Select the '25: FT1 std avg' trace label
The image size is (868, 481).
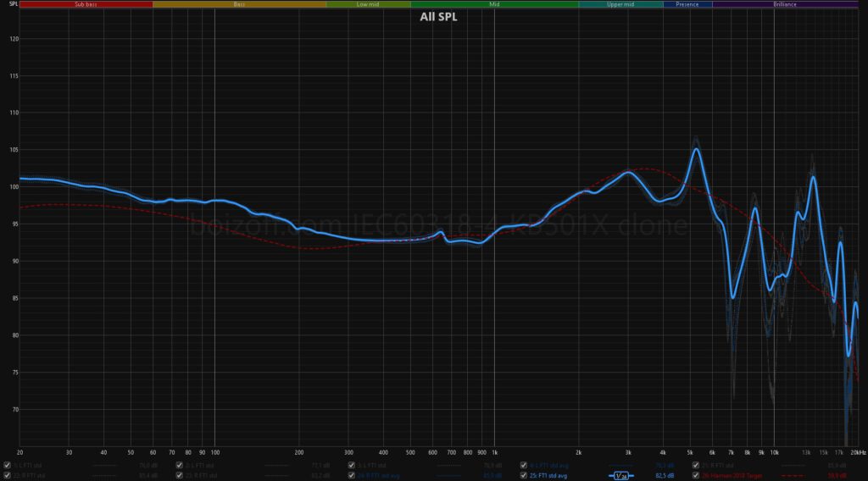(548, 475)
